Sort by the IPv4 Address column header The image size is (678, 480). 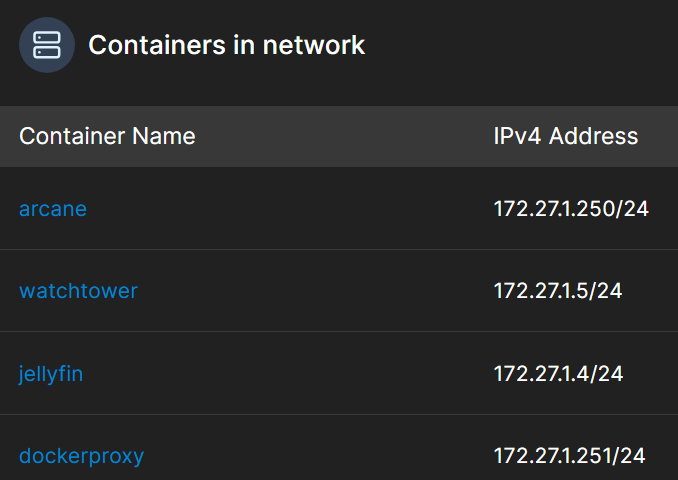[x=565, y=136]
